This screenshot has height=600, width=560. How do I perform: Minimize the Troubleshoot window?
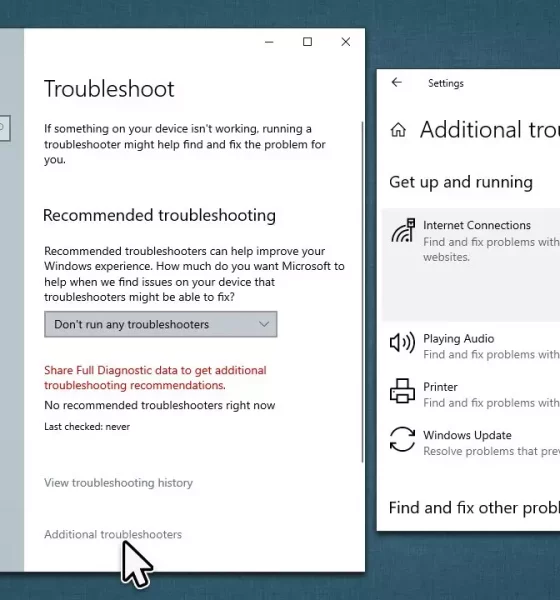pyautogui.click(x=269, y=42)
